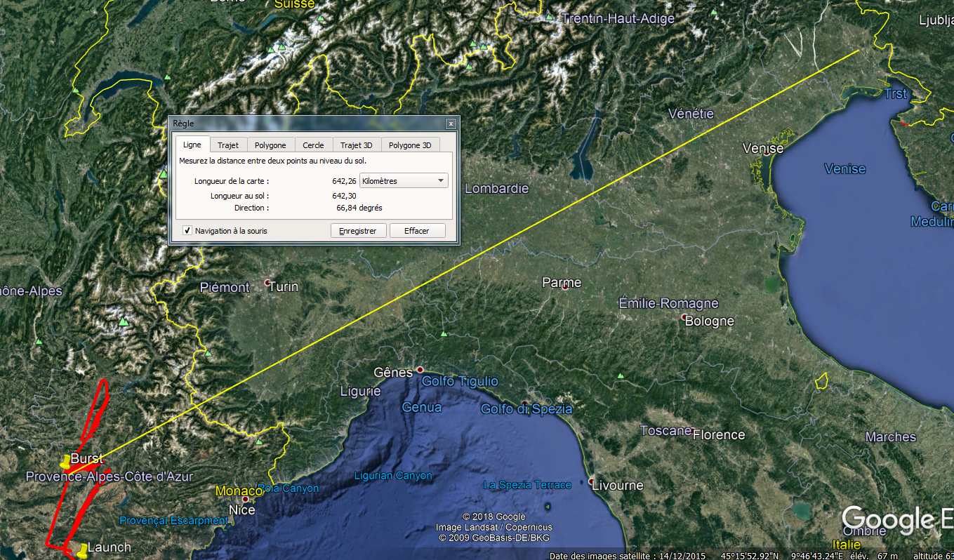Image resolution: width=954 pixels, height=560 pixels.
Task: Close the Règle dialog
Action: (x=451, y=124)
